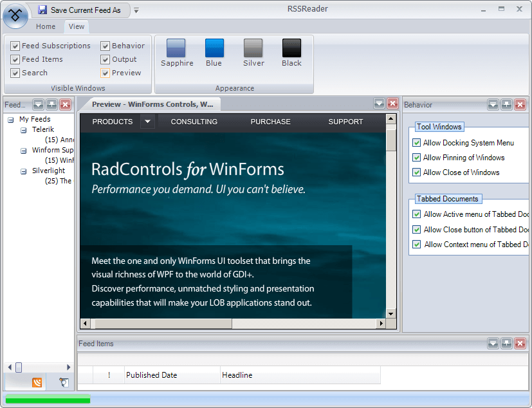This screenshot has width=532, height=408.
Task: Uncheck Allow Docking System Menu
Action: coord(416,143)
